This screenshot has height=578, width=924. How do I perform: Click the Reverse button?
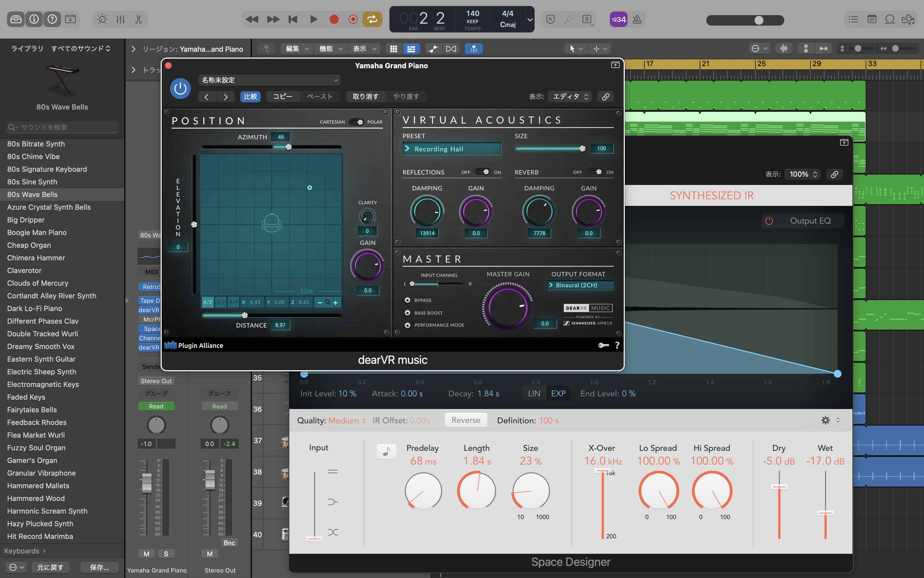click(466, 420)
